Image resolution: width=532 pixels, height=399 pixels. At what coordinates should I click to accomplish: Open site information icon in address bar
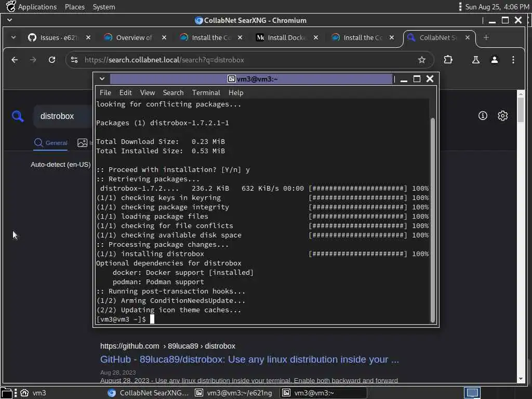click(74, 60)
